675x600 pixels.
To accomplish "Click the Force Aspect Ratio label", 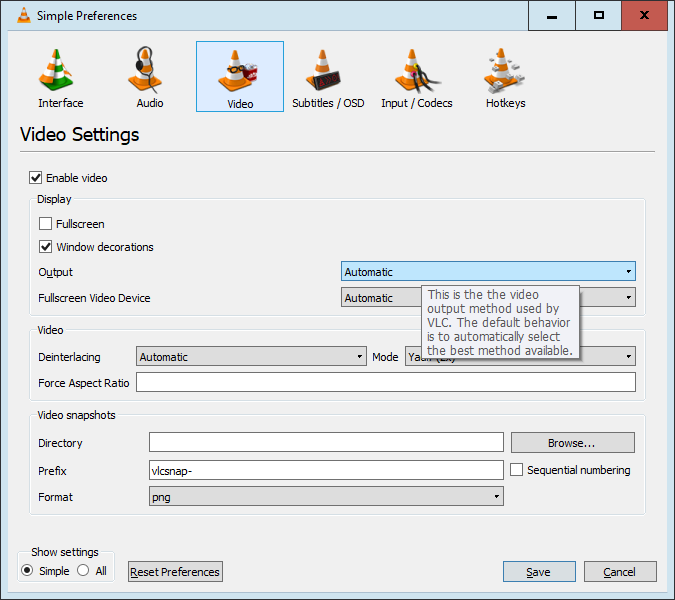I will point(84,383).
